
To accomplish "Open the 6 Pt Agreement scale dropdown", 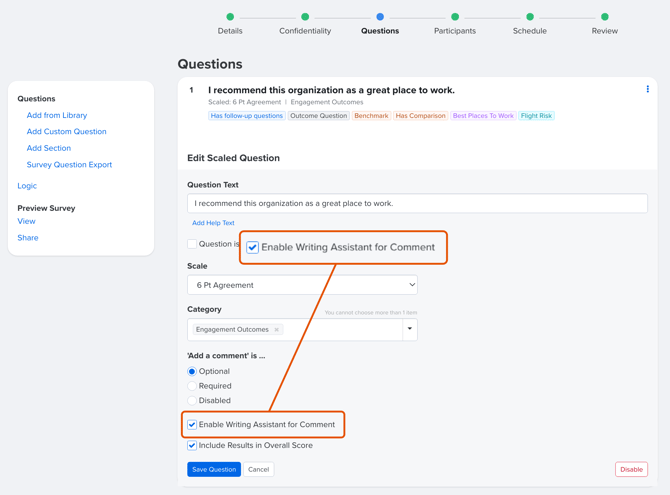I will pyautogui.click(x=302, y=285).
